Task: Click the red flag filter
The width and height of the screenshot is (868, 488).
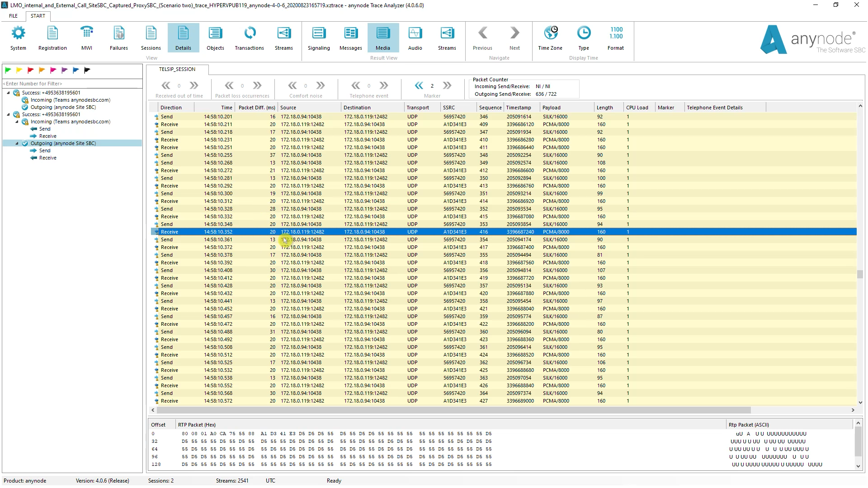Action: (31, 70)
